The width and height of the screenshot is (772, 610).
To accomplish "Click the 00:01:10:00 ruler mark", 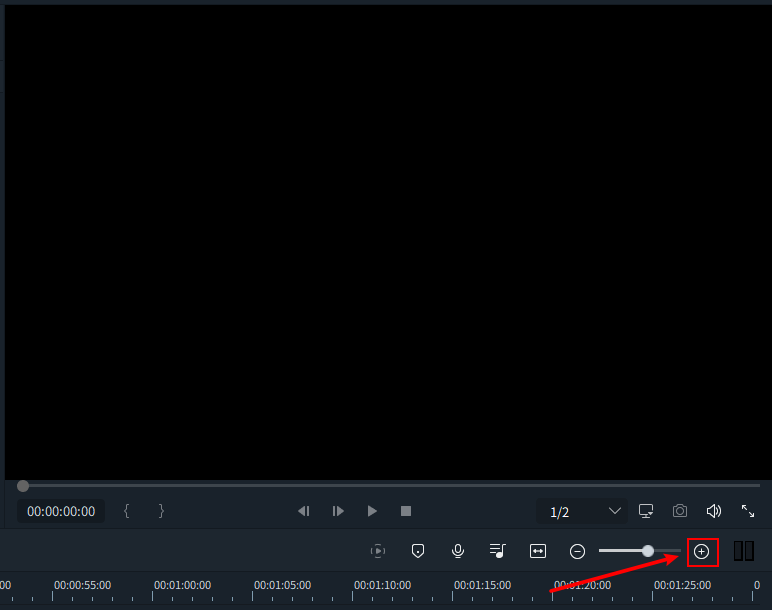I will pyautogui.click(x=382, y=585).
